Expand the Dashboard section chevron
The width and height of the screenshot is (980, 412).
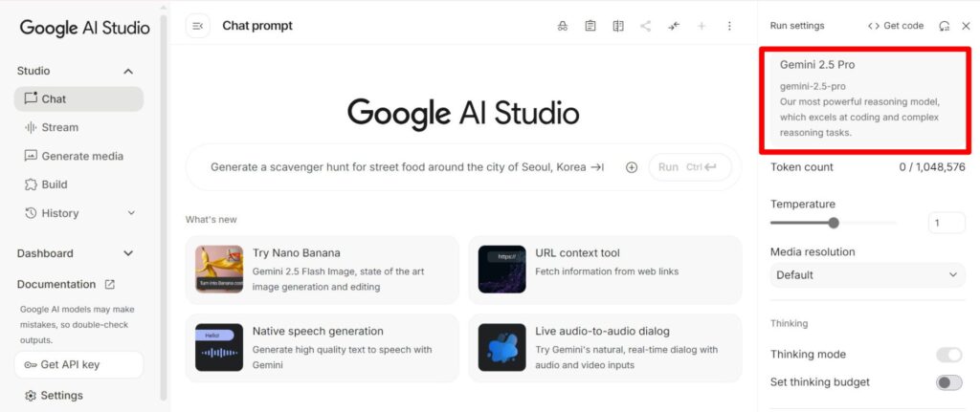pos(128,253)
